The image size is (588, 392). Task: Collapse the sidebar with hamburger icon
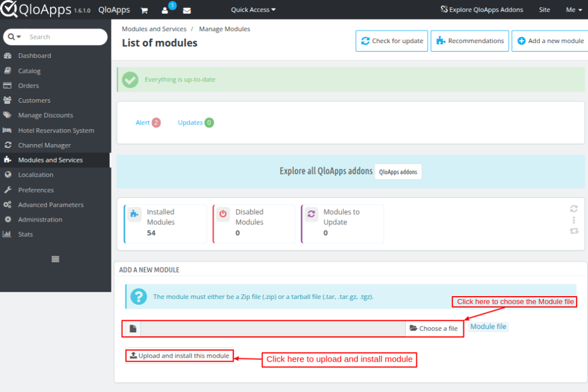[55, 259]
